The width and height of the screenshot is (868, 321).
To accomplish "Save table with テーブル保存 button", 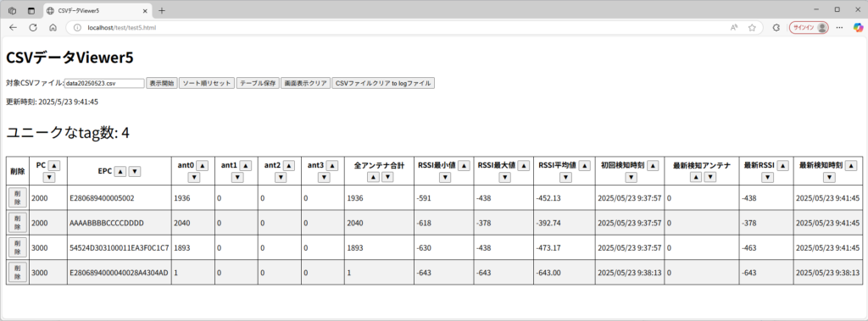I will (258, 83).
